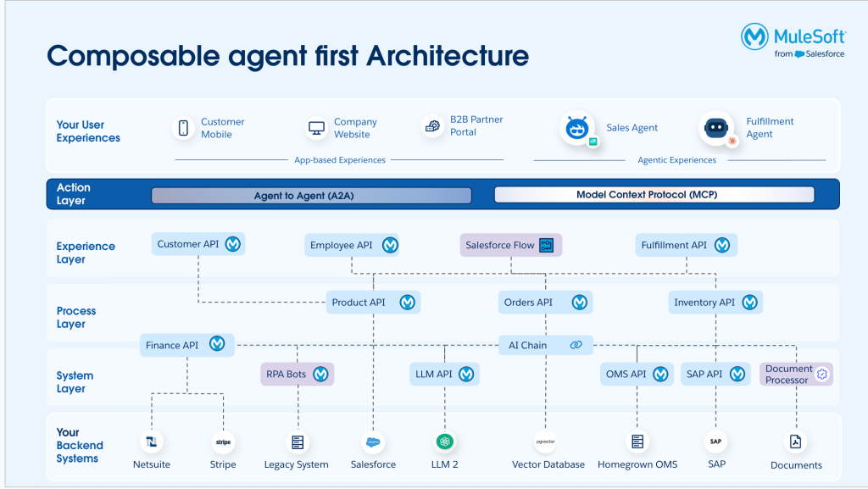Click the Customer Mobile phone icon
Image resolution: width=868 pixels, height=489 pixels.
183,128
